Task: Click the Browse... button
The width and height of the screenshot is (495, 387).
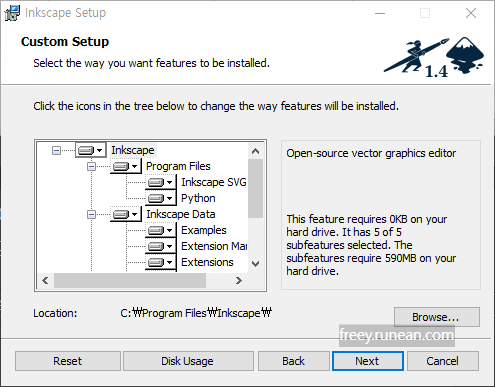Action: [437, 317]
